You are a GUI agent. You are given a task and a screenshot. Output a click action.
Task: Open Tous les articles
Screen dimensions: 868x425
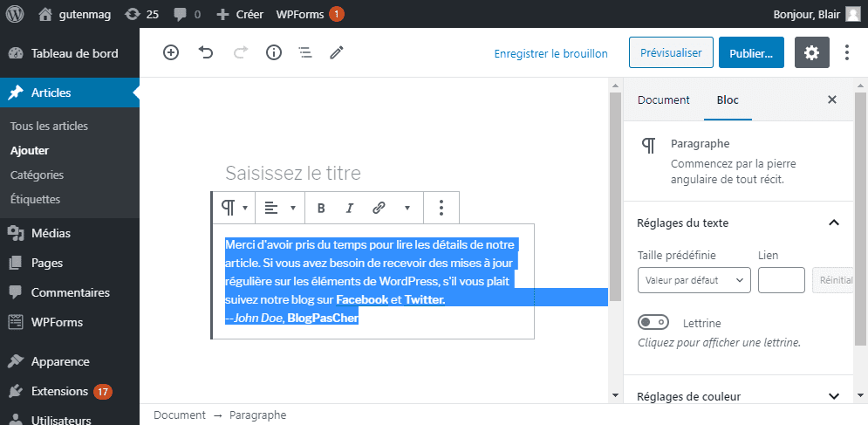(x=49, y=126)
